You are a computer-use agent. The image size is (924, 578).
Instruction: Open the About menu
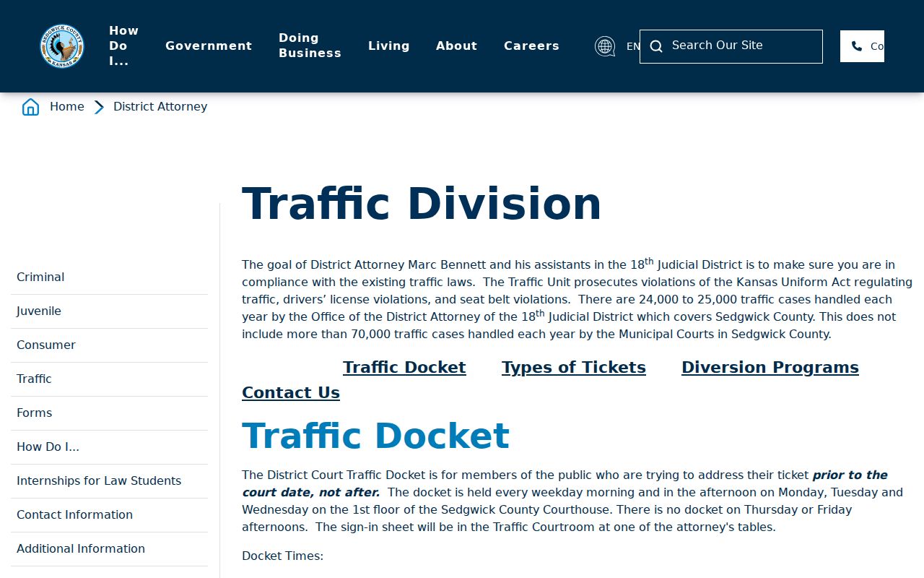456,46
